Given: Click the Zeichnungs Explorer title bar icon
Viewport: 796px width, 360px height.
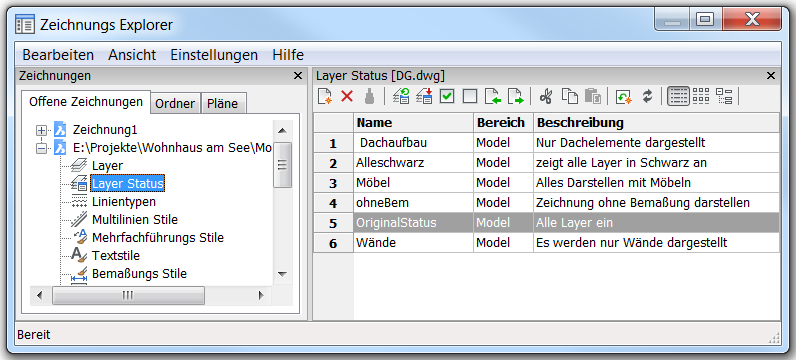Looking at the screenshot, I should (24, 24).
